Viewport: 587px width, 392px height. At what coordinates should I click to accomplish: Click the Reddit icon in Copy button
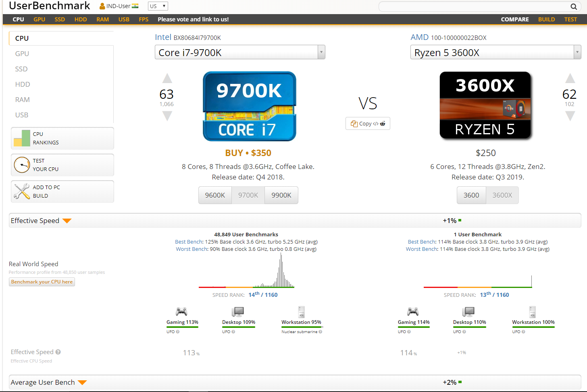tap(383, 123)
